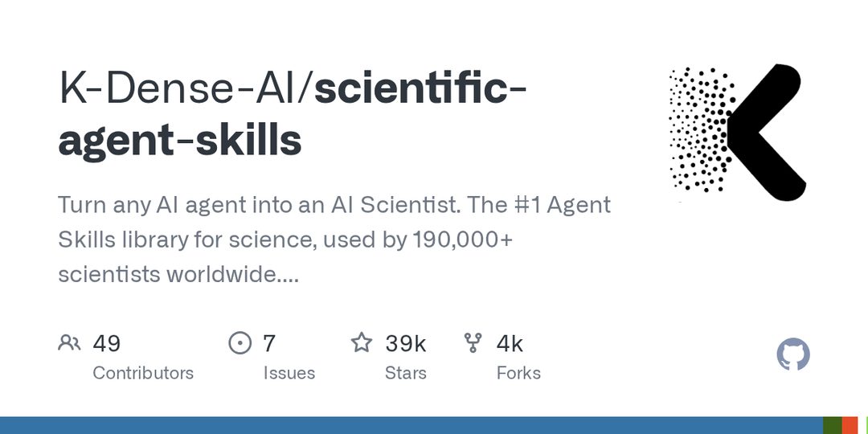Click the Contributors people icon
The width and height of the screenshot is (868, 434).
pyautogui.click(x=69, y=342)
